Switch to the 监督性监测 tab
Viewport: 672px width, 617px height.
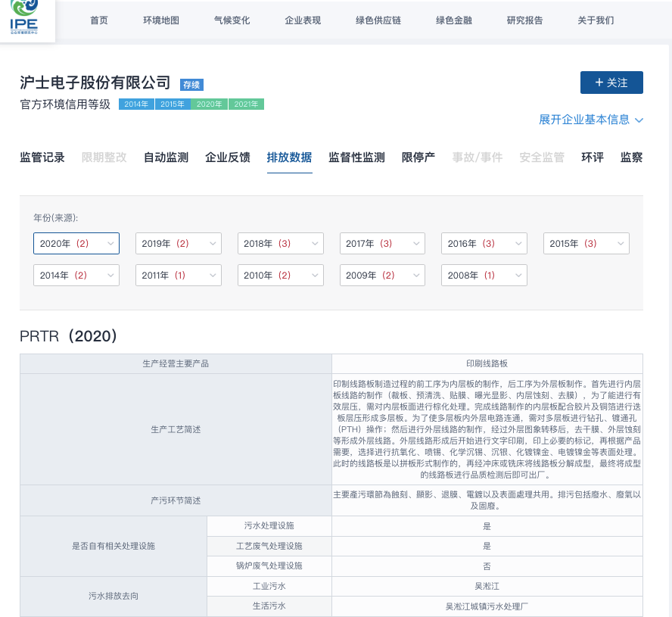click(356, 157)
